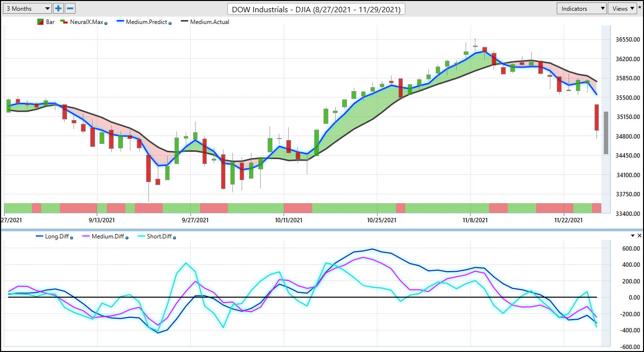Click the dark Medium.Actual line swatch
Image resolution: width=644 pixels, height=352 pixels.
(x=184, y=22)
